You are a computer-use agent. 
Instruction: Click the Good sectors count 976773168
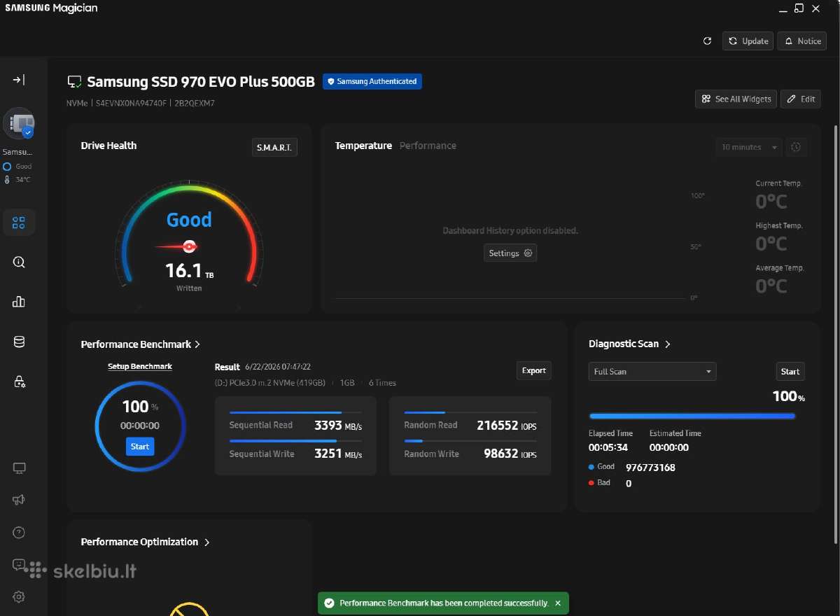coord(650,468)
